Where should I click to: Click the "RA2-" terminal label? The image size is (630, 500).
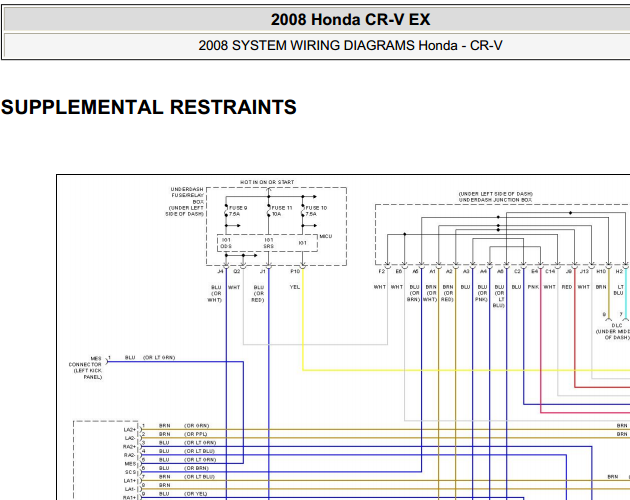tap(129, 455)
